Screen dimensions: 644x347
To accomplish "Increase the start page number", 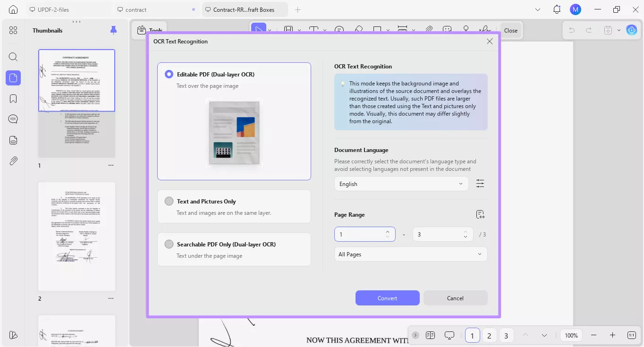I will coord(388,231).
